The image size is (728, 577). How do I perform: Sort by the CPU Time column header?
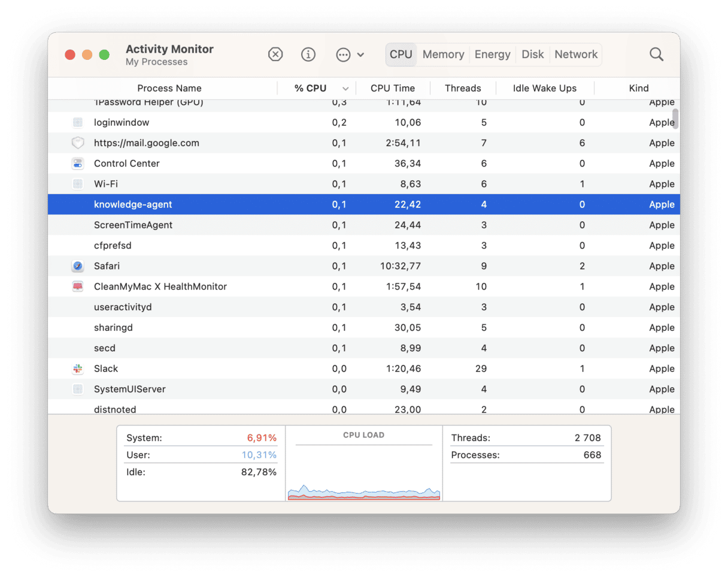[392, 88]
